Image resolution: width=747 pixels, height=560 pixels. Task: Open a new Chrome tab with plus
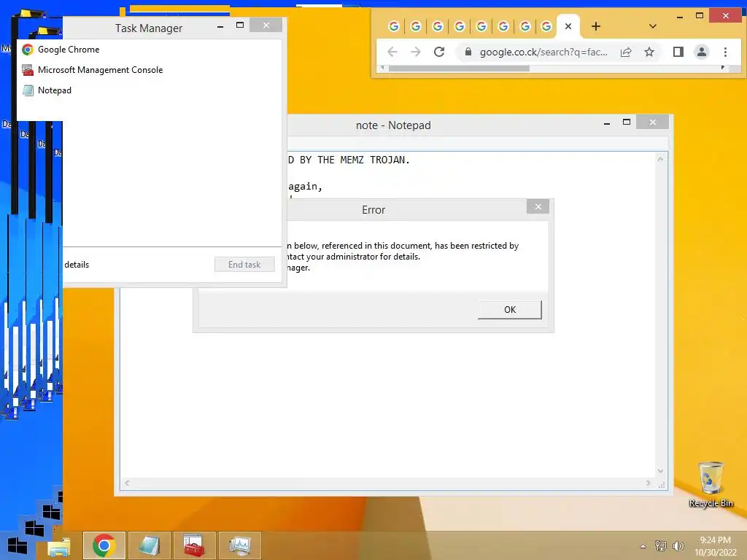595,27
